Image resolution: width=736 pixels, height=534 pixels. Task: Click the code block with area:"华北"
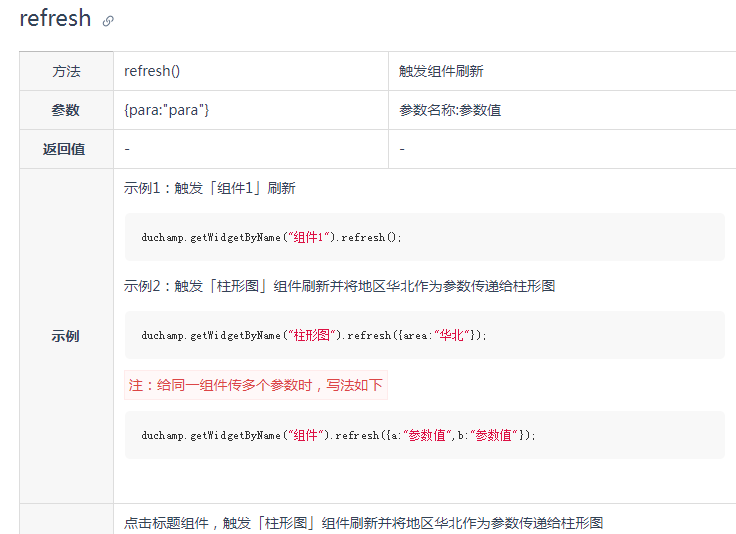tap(424, 335)
